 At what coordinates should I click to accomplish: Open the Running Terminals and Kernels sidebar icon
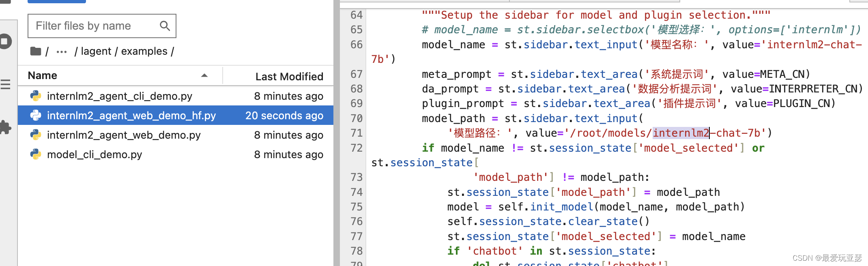[5, 41]
